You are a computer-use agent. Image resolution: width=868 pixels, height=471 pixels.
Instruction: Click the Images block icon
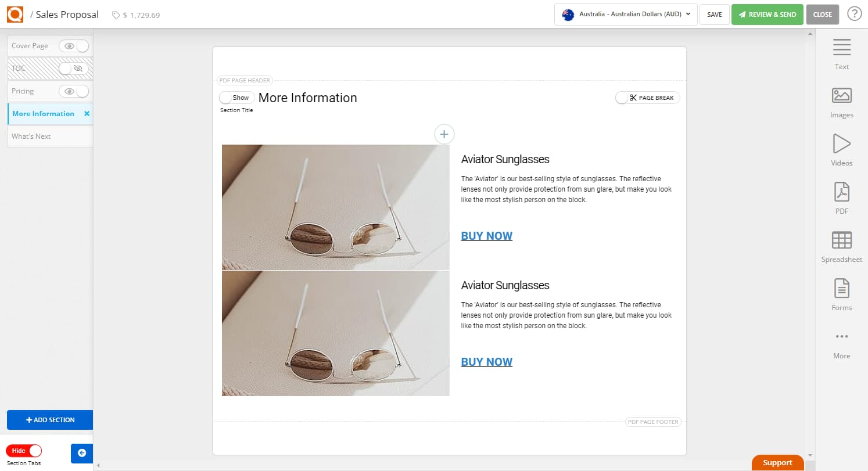[x=841, y=96]
